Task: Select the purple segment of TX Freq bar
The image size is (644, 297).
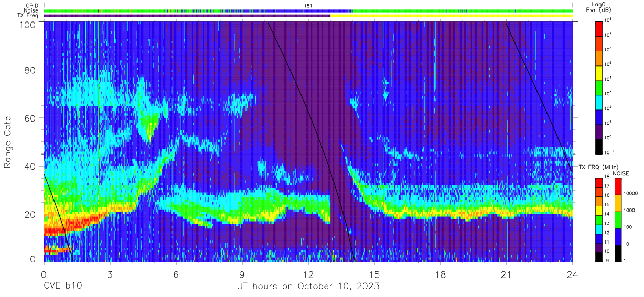Action: pos(187,16)
